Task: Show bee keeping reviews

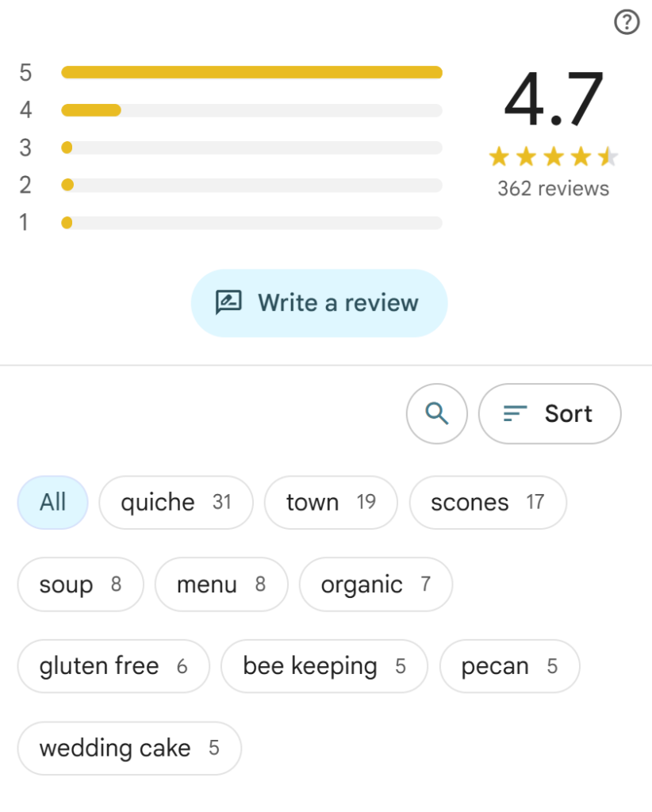Action: coord(324,666)
